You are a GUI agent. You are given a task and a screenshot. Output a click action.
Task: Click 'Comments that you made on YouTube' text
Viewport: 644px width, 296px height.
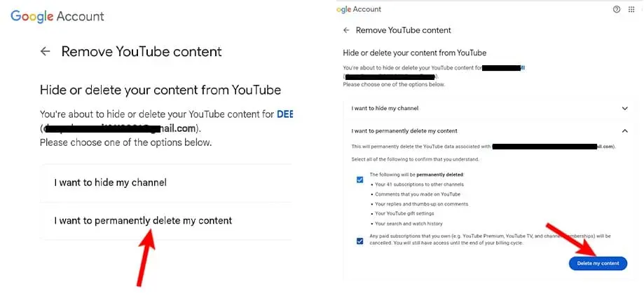(418, 194)
